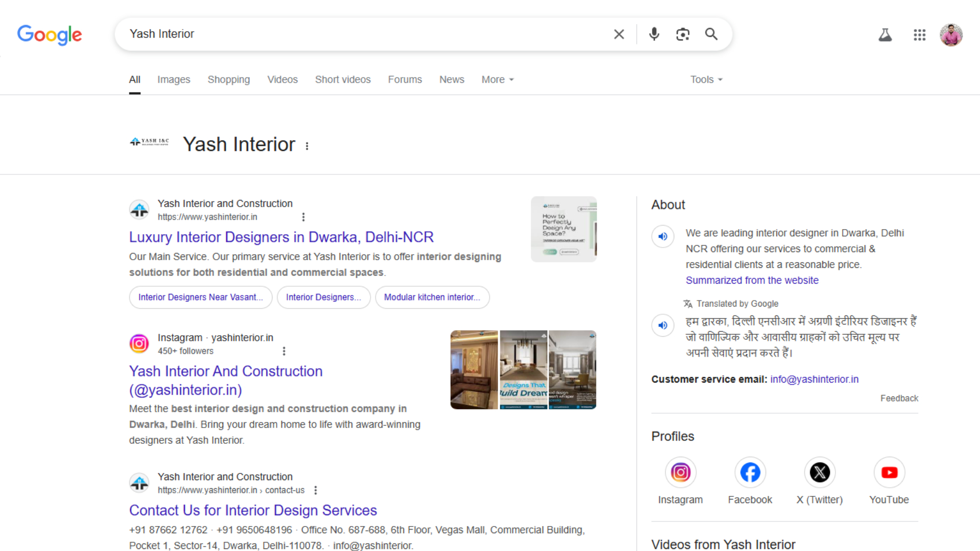Viewport: 980px width, 551px height.
Task: Open Search Labs flask icon
Action: [x=885, y=35]
